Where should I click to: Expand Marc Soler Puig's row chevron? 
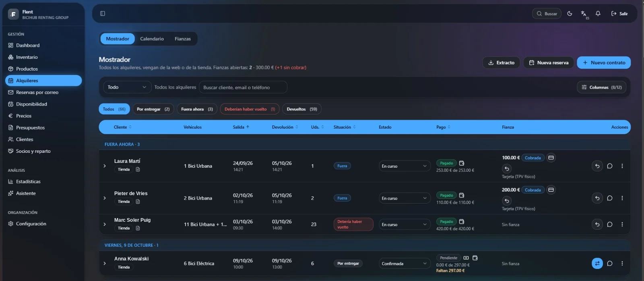(x=105, y=225)
